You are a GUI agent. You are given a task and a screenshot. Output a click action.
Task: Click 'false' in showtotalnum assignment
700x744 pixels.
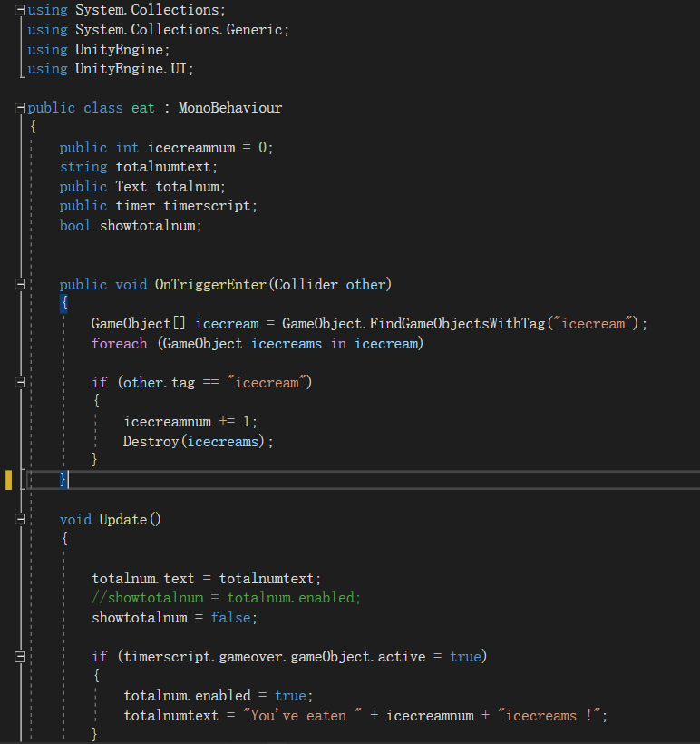[230, 618]
